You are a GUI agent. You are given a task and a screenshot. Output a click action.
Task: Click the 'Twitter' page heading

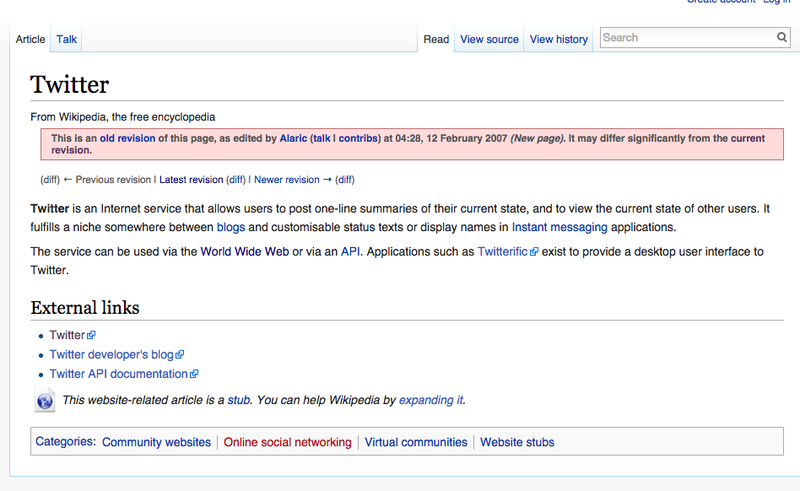69,84
